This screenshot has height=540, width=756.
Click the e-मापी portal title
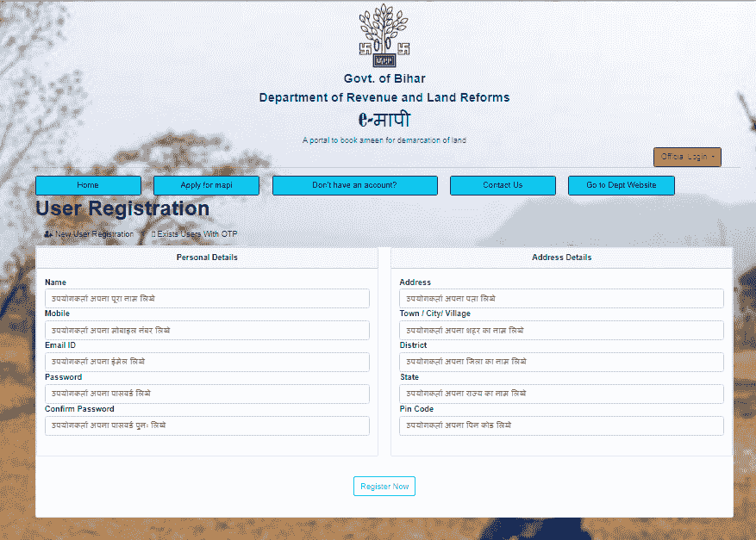[x=384, y=120]
